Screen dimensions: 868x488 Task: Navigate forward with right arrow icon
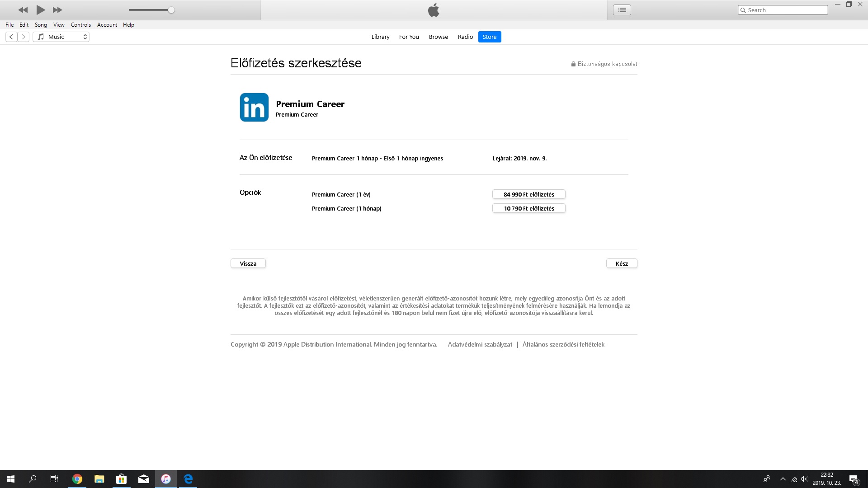[24, 37]
